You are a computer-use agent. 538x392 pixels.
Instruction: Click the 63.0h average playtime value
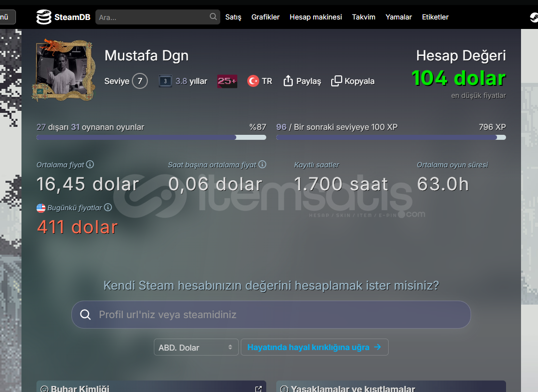[x=443, y=184]
